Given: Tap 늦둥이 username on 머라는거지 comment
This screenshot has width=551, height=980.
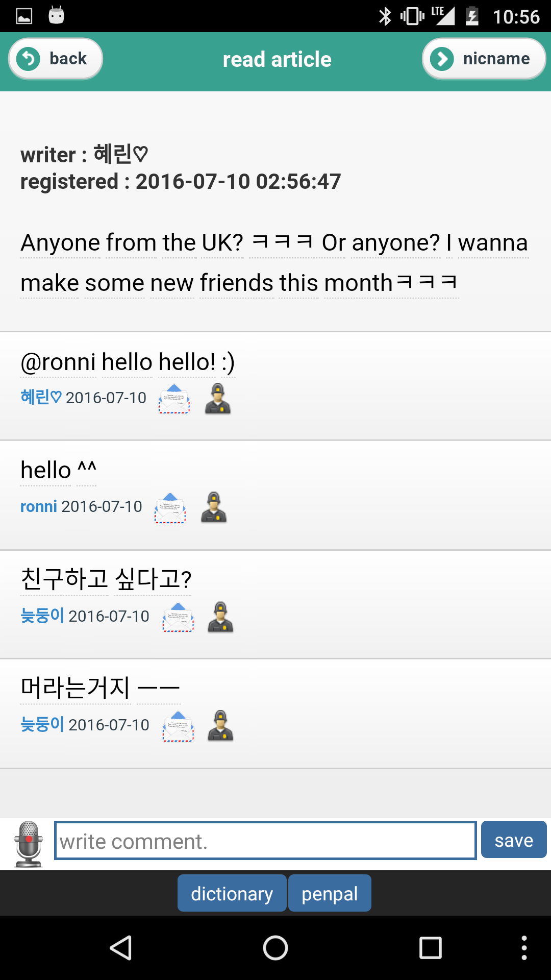Looking at the screenshot, I should [42, 724].
